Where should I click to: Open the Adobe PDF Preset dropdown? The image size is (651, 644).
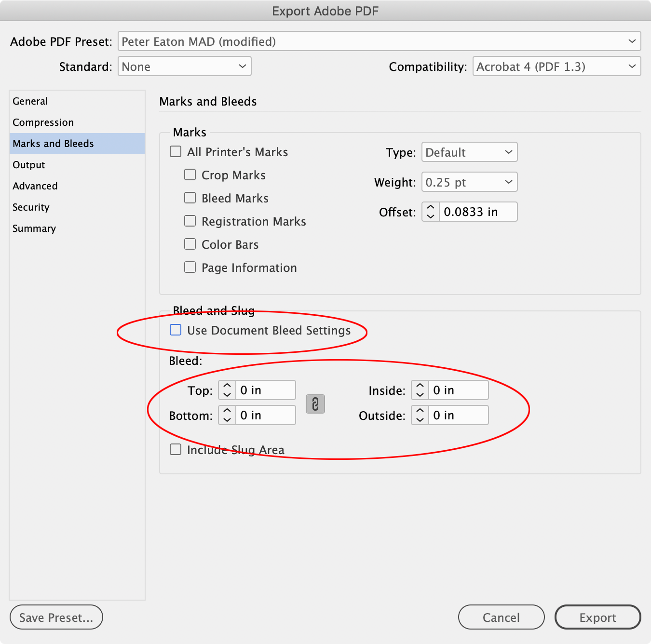[x=632, y=41]
